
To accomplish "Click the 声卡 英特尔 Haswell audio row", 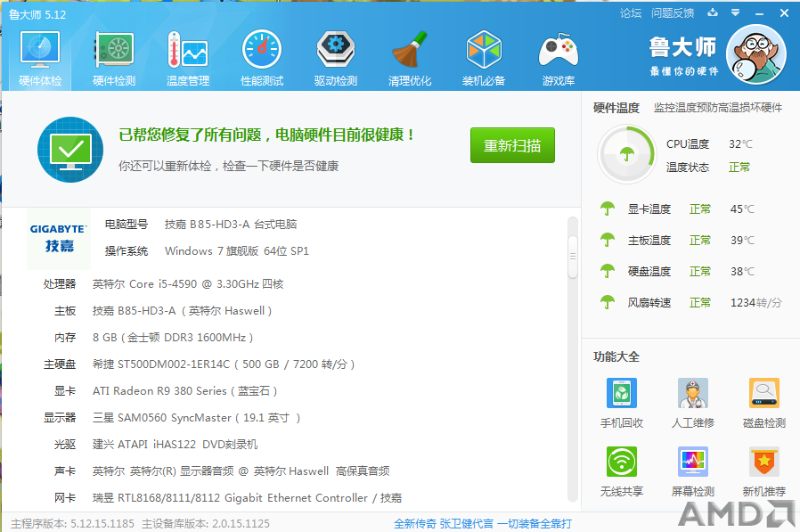I will 222,471.
